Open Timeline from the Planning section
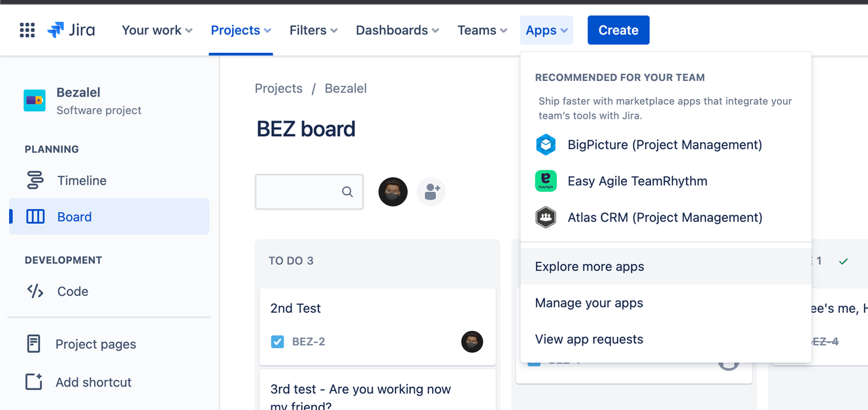Image resolution: width=868 pixels, height=410 pixels. pos(83,180)
